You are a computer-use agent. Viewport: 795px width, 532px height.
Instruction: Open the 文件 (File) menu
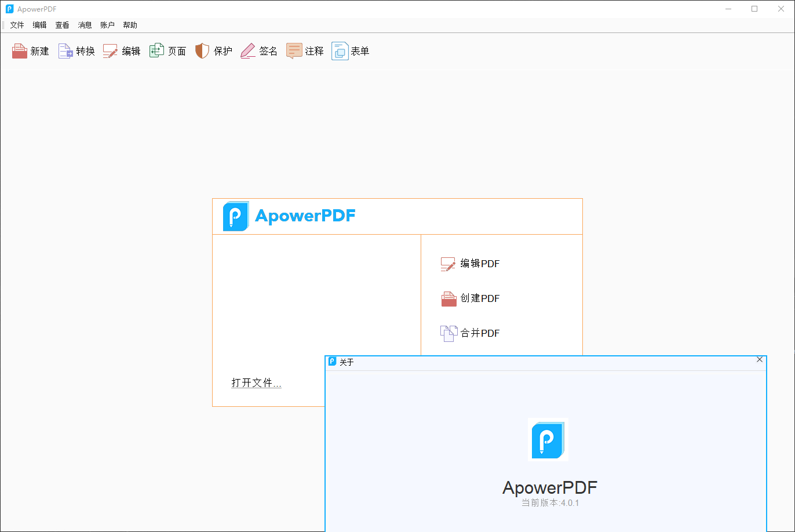(x=17, y=25)
